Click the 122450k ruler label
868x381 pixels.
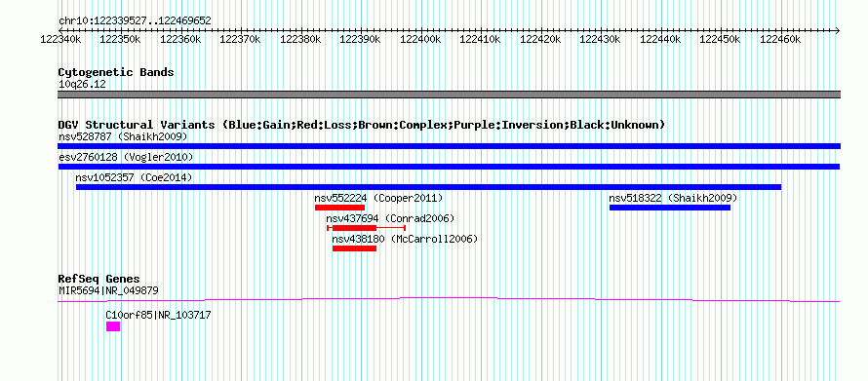[721, 40]
